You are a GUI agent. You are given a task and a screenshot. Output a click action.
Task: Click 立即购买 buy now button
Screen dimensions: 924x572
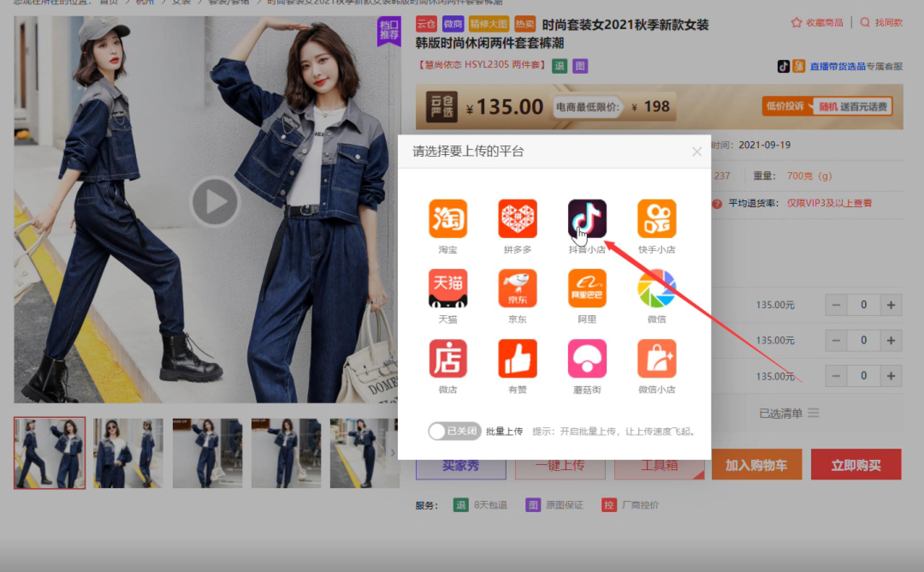(856, 465)
